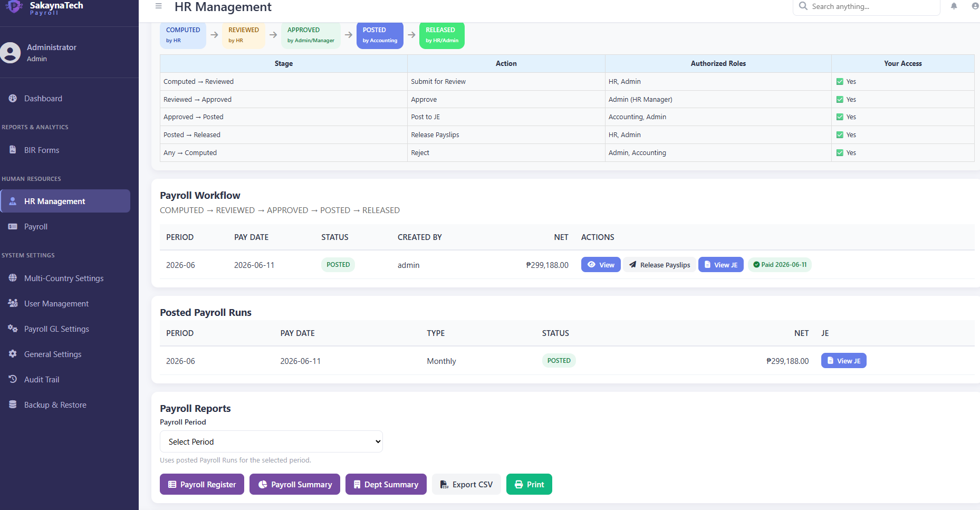
Task: Click POSTED status badge in Posted Payroll Runs
Action: (559, 361)
